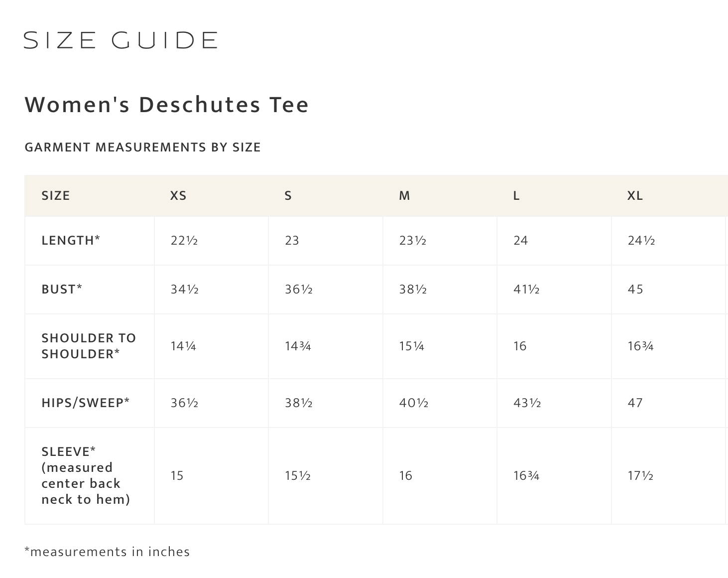Select the GARMENT MEASUREMENTS BY SIZE subheading

coord(142,147)
